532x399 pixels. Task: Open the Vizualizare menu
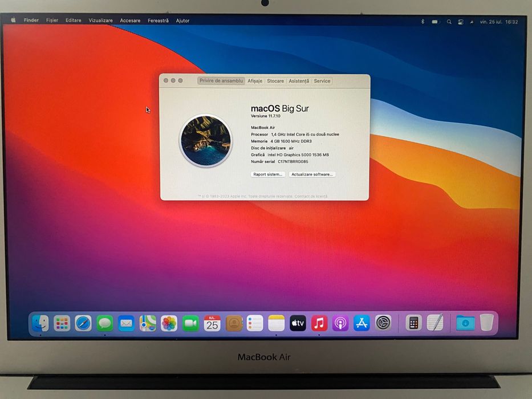tap(100, 21)
